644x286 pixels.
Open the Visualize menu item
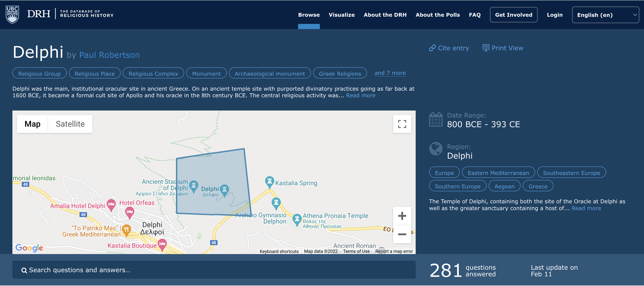point(341,15)
